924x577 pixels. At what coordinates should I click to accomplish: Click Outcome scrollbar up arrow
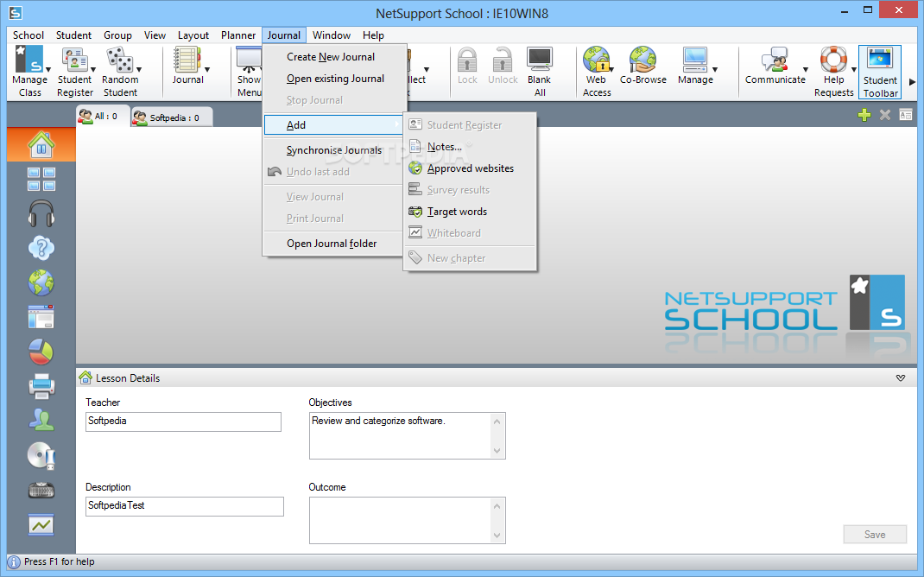(497, 505)
